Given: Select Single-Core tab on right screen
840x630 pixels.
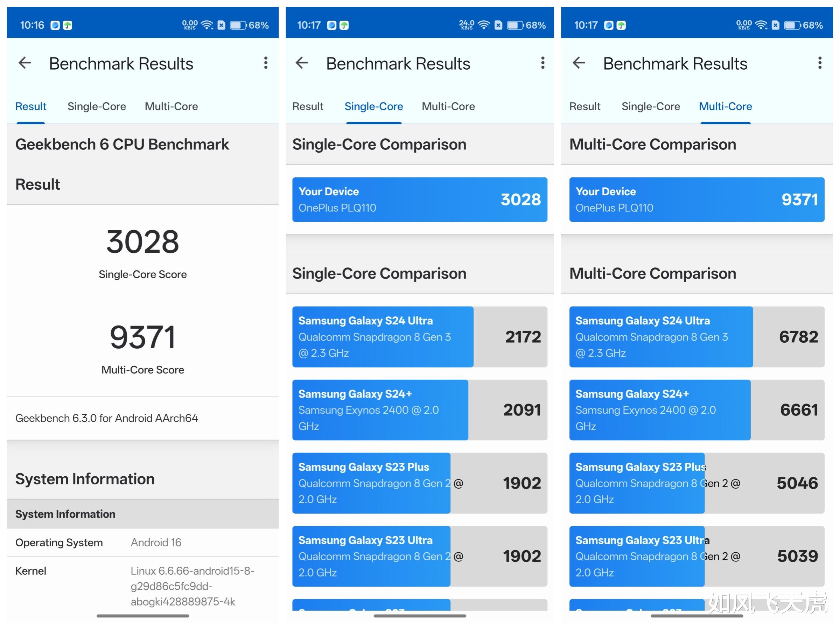Looking at the screenshot, I should (651, 106).
